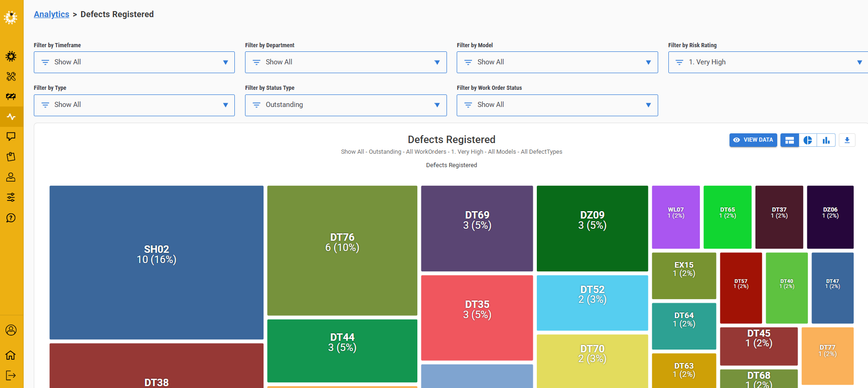This screenshot has height=388, width=868.
Task: Download the chart with download icon
Action: tap(847, 140)
